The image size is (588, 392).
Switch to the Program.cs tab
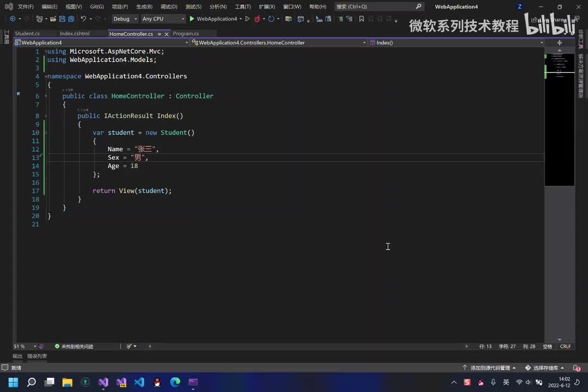tap(186, 34)
